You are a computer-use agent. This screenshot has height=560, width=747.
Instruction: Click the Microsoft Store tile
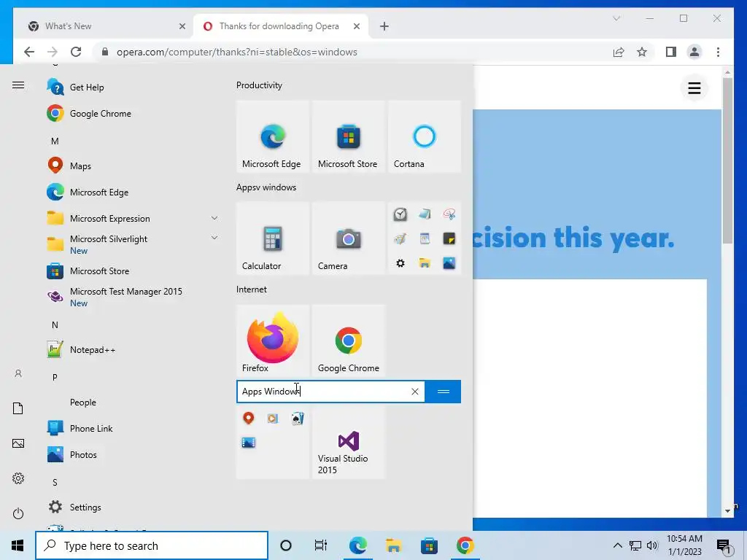pos(348,136)
